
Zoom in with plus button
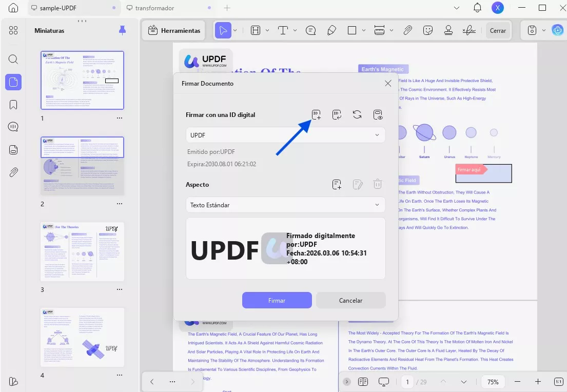(x=538, y=382)
